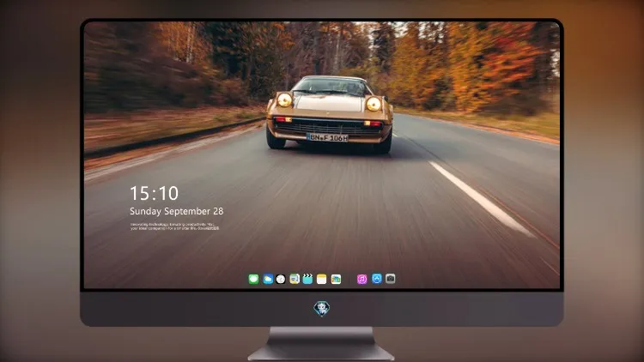Click the car's left lit headlight
Image resolution: width=644 pixels, height=362 pixels.
tap(284, 100)
